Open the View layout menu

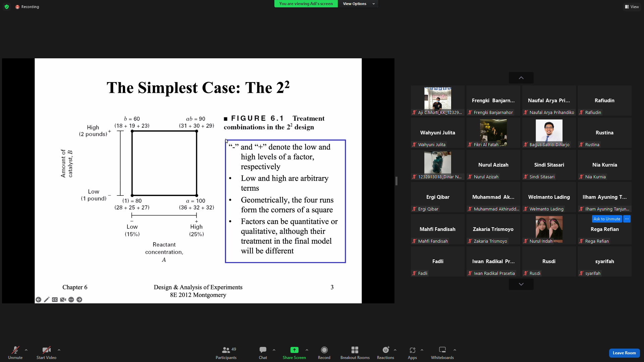point(632,7)
